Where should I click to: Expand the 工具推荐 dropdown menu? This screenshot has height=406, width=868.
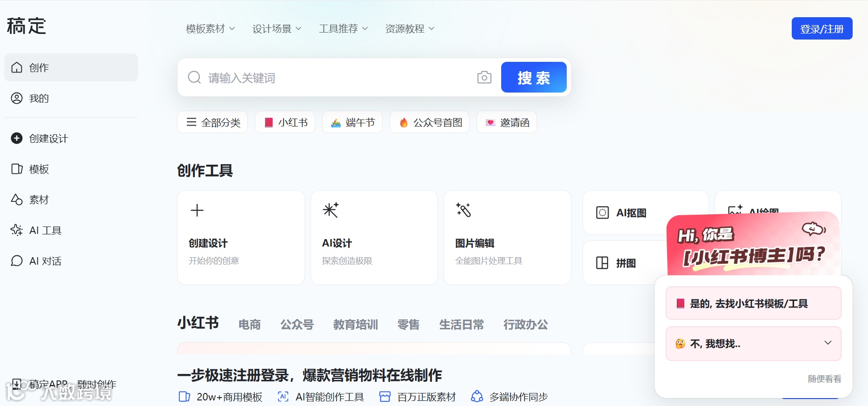[344, 29]
